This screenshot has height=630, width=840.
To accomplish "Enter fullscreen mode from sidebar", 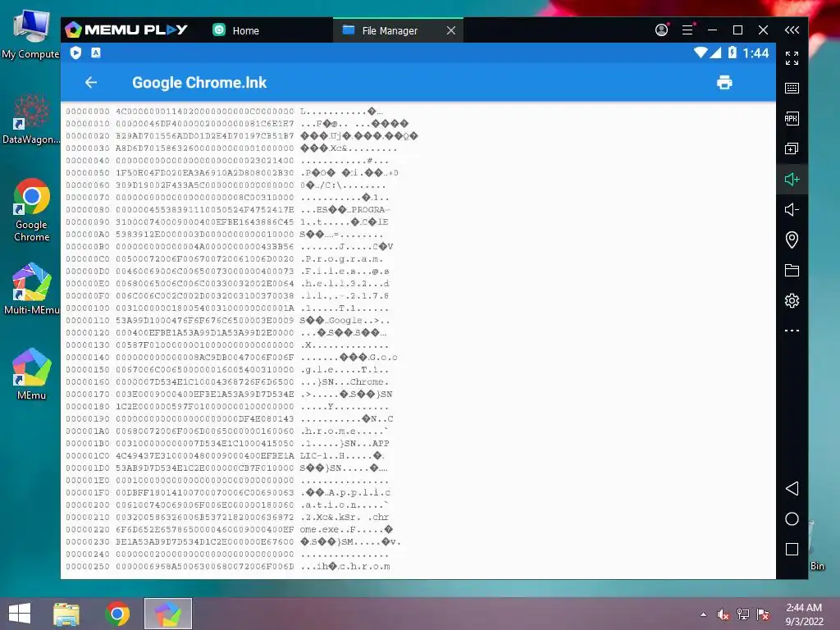I will [792, 58].
